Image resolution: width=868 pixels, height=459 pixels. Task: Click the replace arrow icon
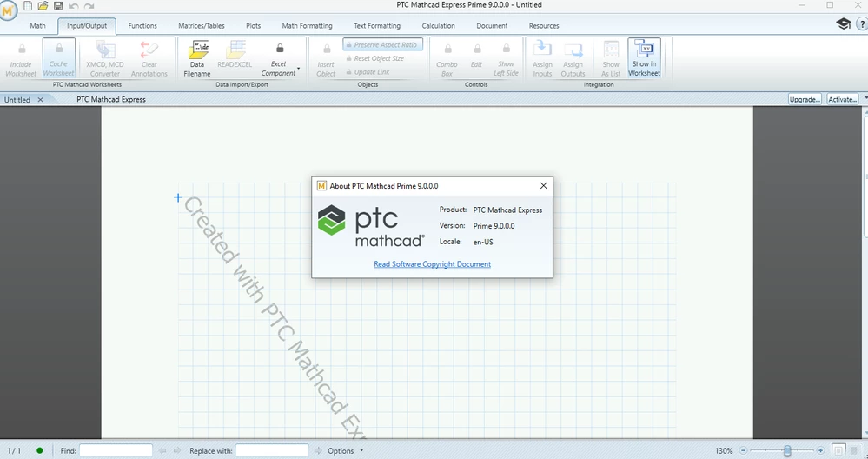point(318,450)
